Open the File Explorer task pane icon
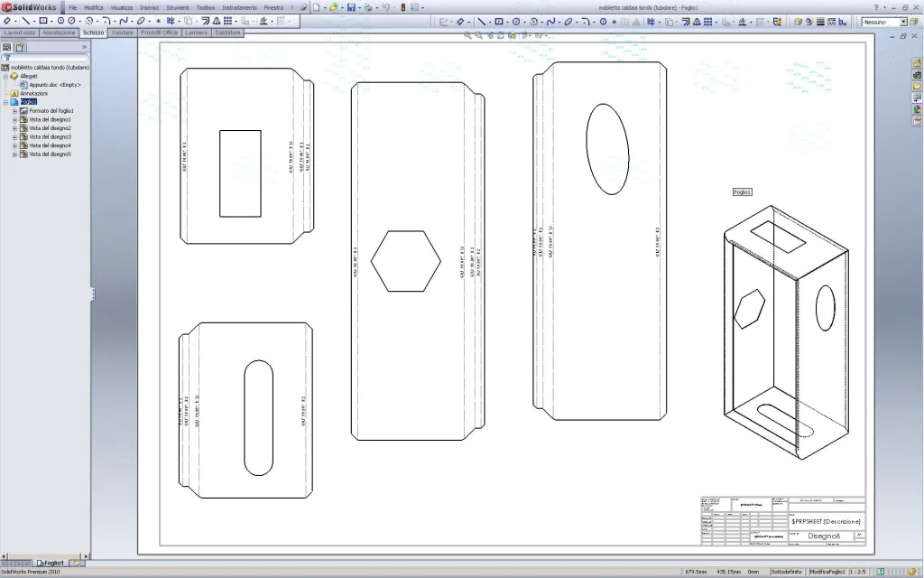 [917, 86]
